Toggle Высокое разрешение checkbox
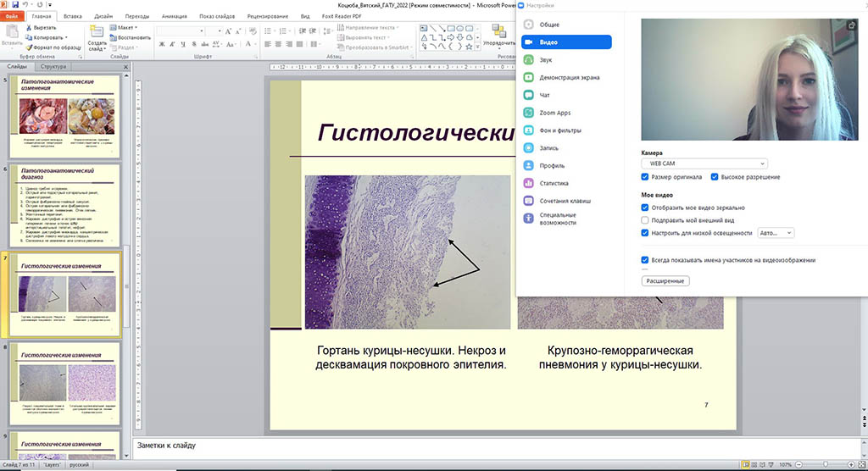 [x=714, y=177]
